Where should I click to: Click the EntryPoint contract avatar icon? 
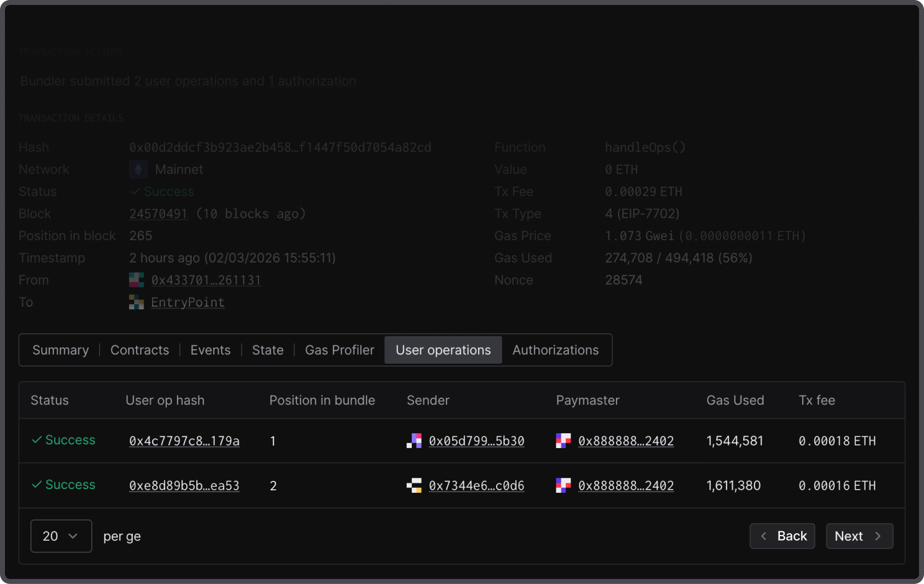click(137, 302)
